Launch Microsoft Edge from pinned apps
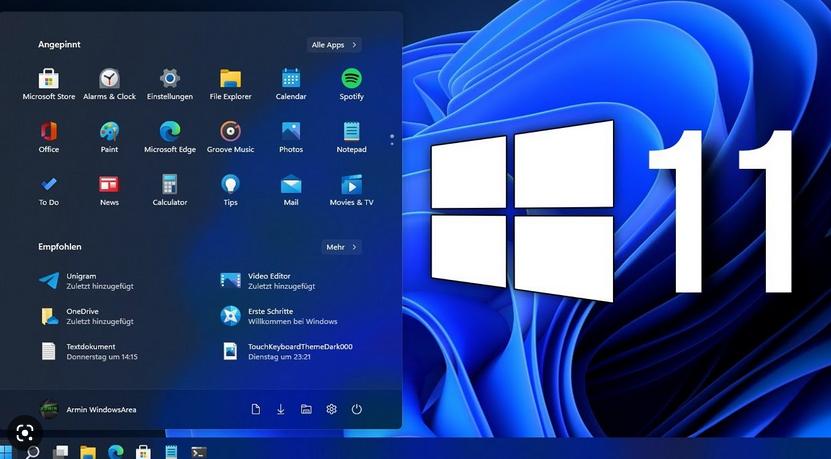 pyautogui.click(x=170, y=138)
